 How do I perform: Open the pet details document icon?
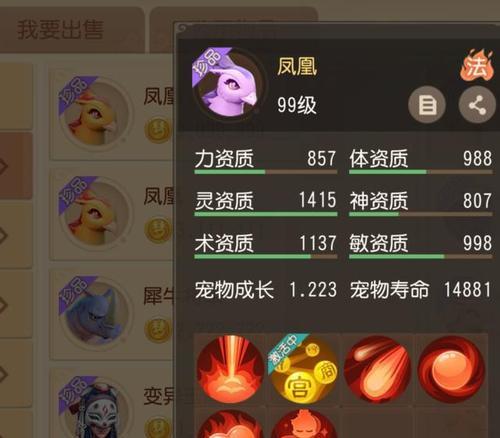427,105
